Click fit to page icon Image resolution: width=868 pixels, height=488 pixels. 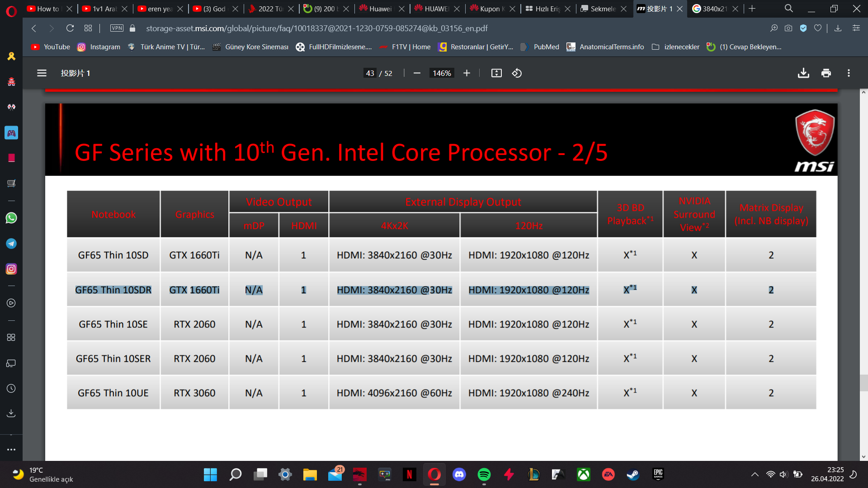point(496,73)
